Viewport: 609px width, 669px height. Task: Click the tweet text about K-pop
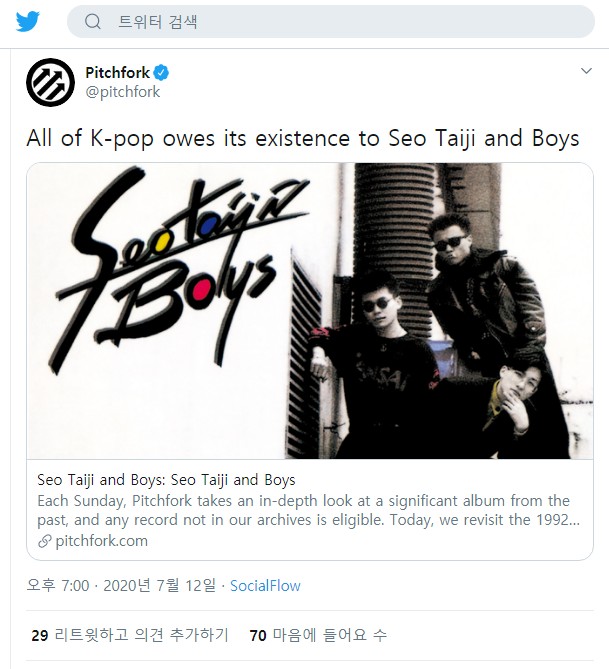click(x=303, y=138)
